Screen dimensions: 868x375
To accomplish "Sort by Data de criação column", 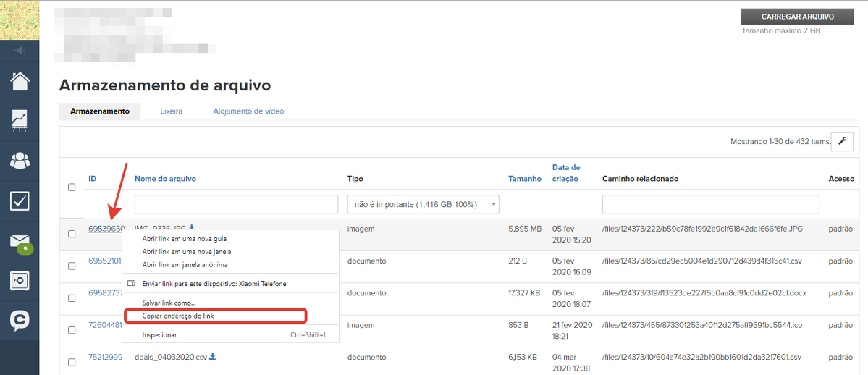I will coord(565,173).
